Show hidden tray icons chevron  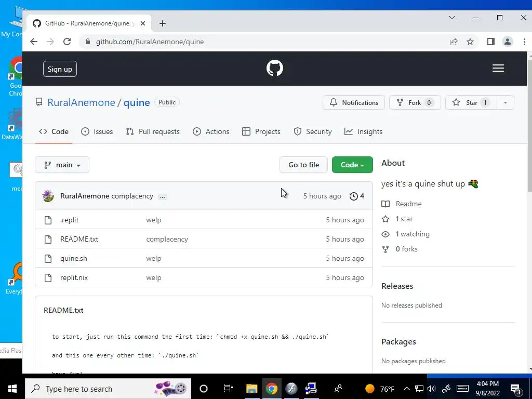407,389
